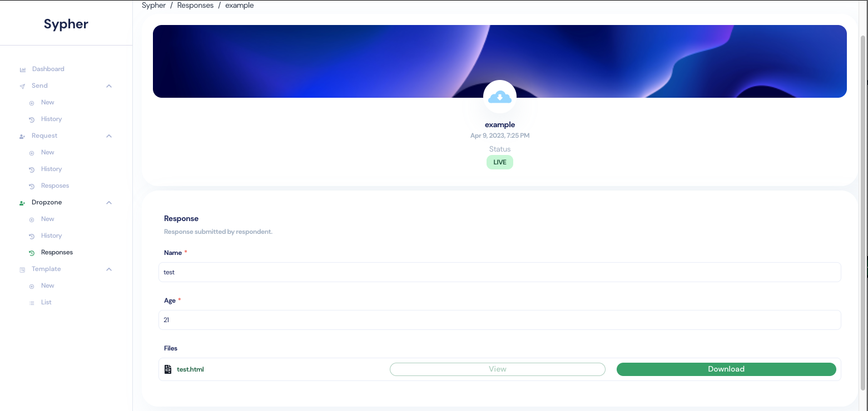Open List under Template
This screenshot has height=411, width=868.
[46, 302]
